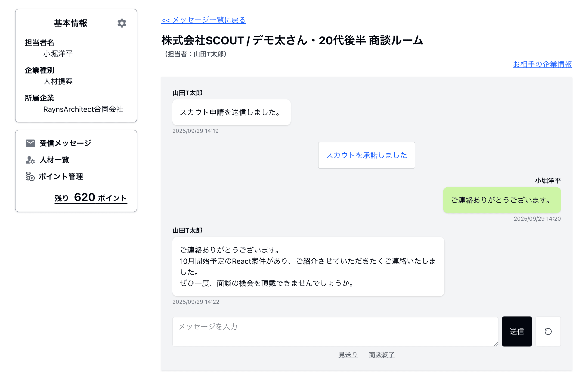This screenshot has width=588, height=383.
Task: Open the 受信メッセージ sidebar item
Action: click(x=65, y=143)
